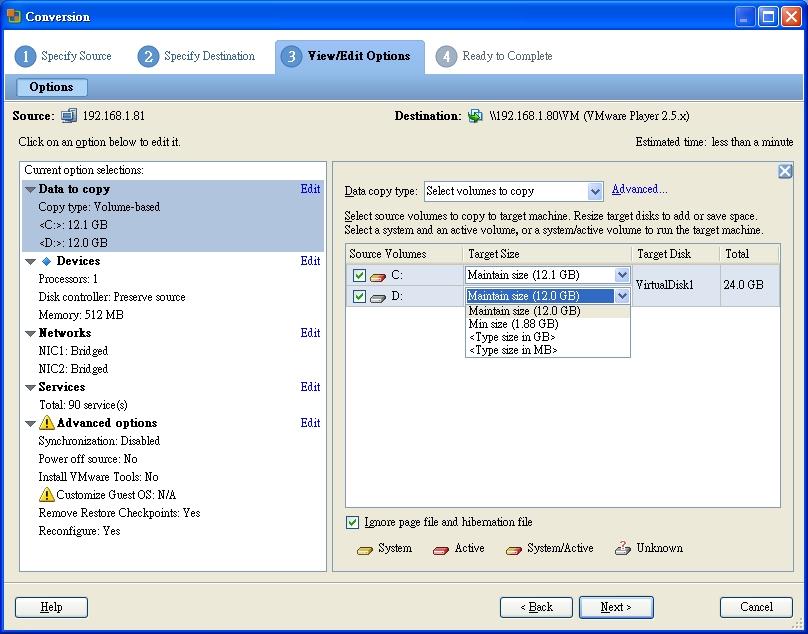
Task: Click the Conversion app icon in title bar
Action: coord(13,16)
